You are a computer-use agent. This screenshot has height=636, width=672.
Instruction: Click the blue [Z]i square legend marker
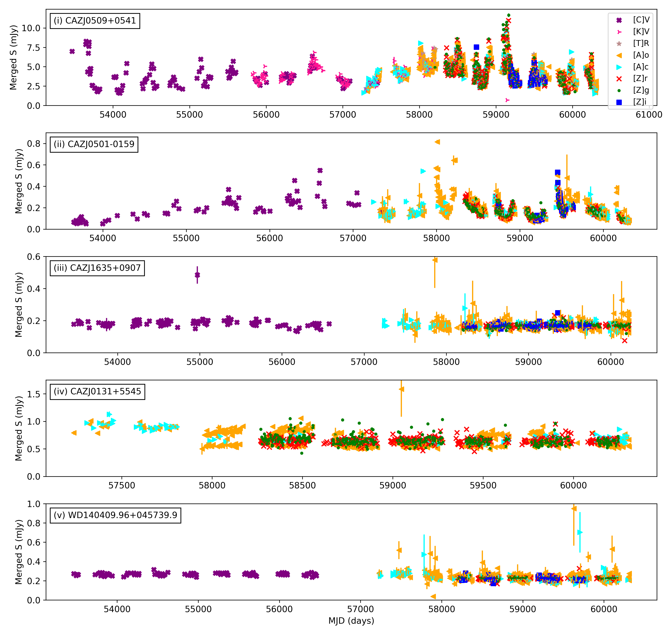(619, 102)
